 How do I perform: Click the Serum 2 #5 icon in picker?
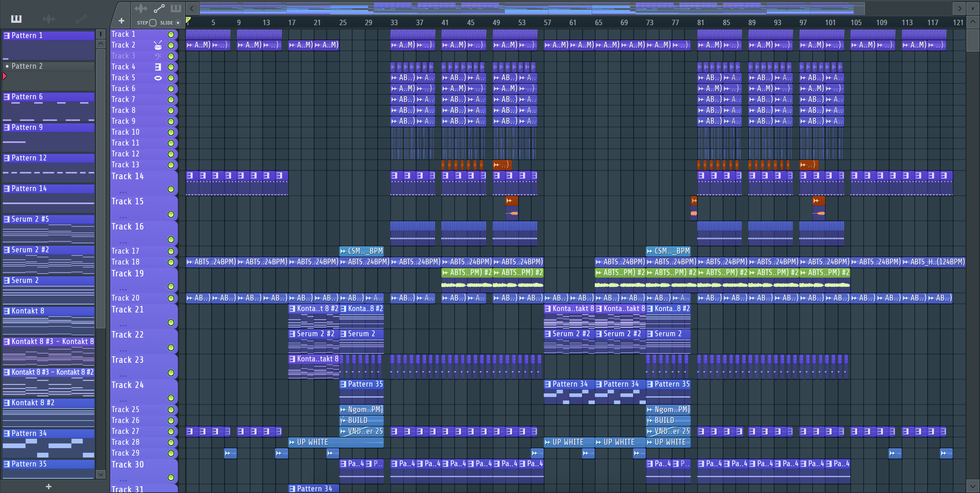[6, 219]
